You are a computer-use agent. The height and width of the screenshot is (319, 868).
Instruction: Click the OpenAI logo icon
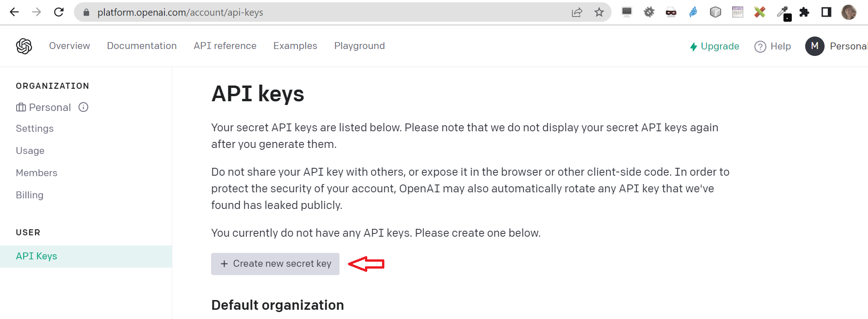[24, 46]
